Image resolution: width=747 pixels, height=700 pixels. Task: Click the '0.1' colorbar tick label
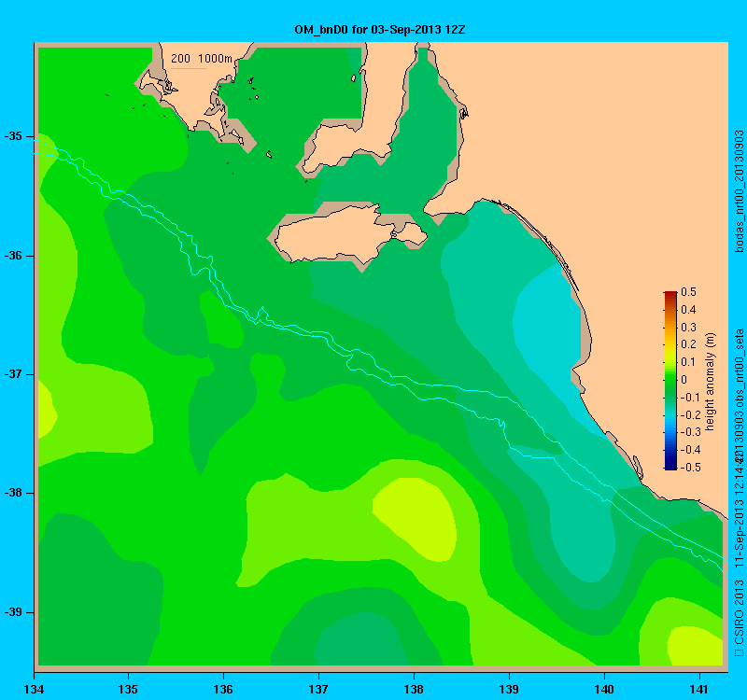[688, 362]
